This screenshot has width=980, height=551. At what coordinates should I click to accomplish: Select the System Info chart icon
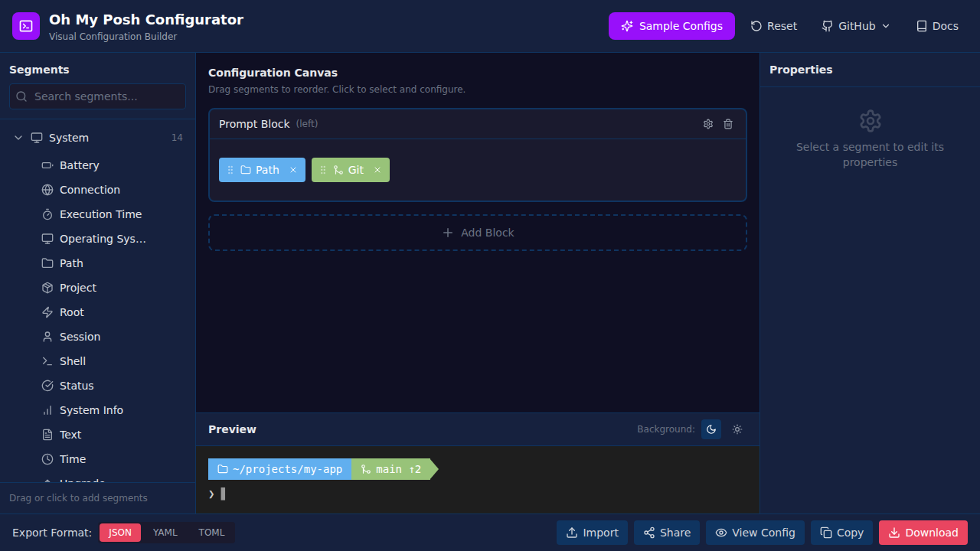pos(47,409)
